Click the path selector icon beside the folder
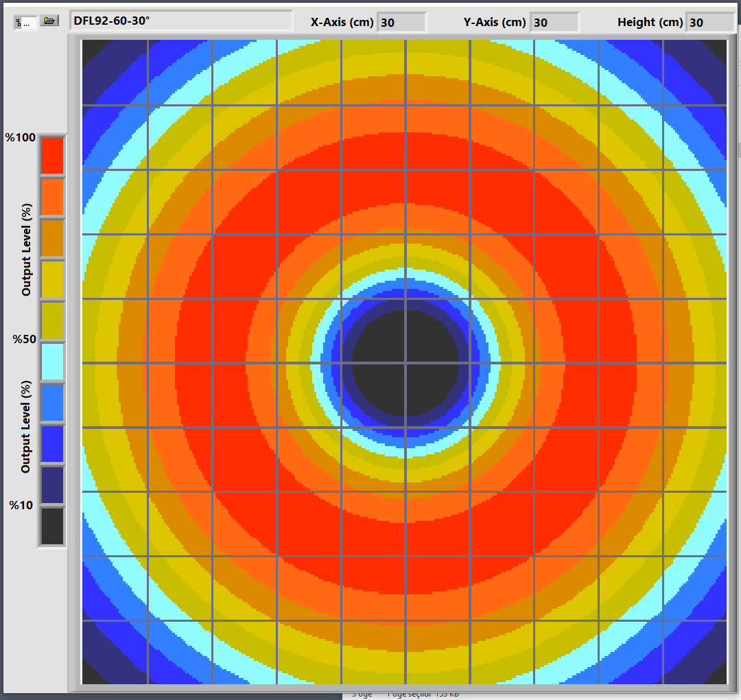Viewport: 741px width, 700px height. [x=26, y=22]
